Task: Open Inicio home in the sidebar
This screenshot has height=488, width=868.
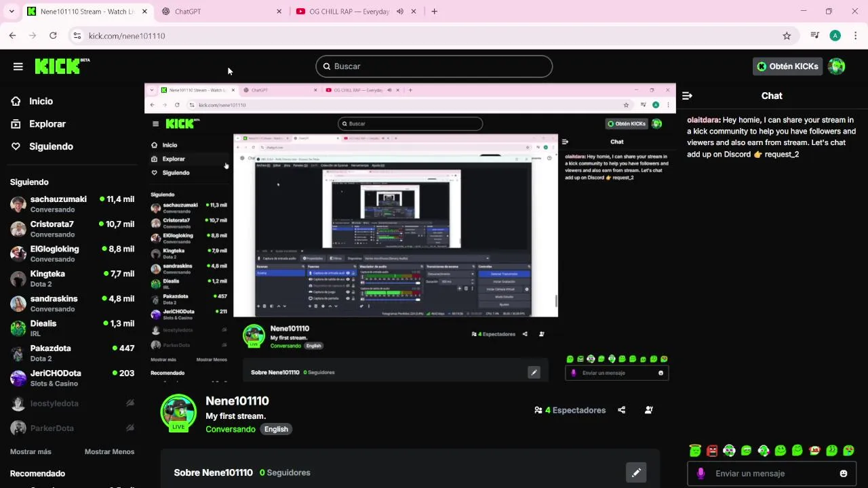Action: [41, 101]
